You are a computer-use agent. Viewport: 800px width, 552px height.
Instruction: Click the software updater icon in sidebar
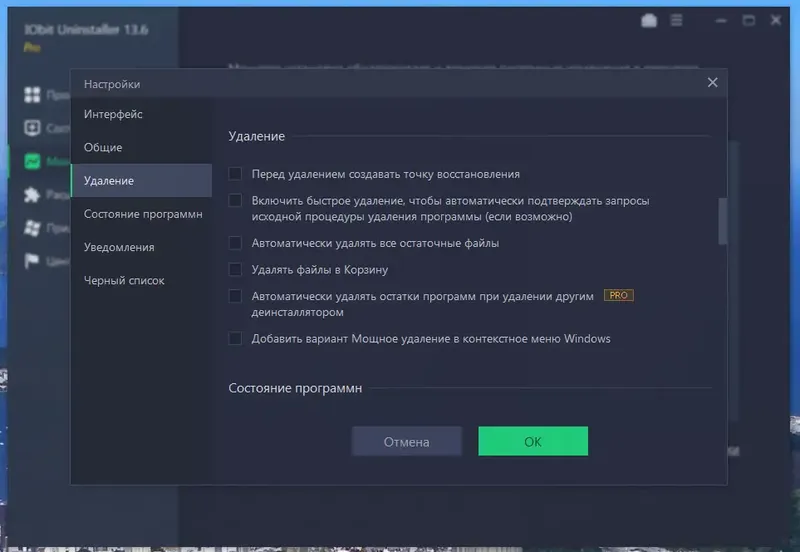click(32, 128)
